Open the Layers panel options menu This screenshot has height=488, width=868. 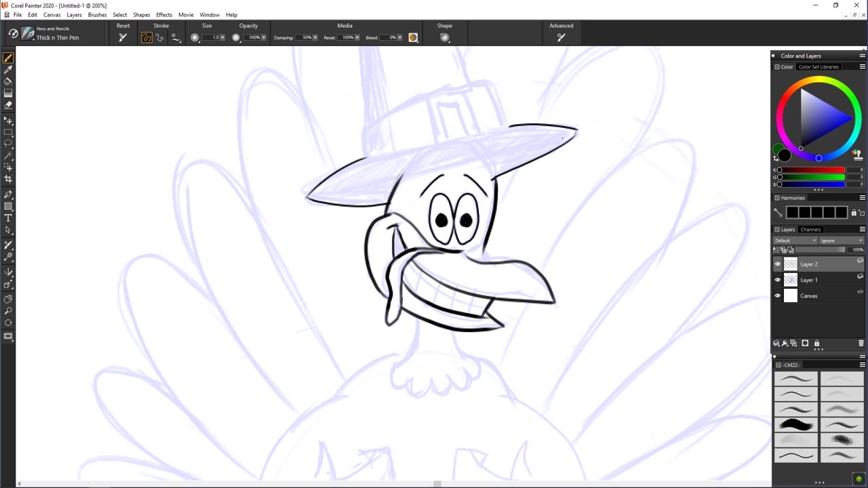862,229
